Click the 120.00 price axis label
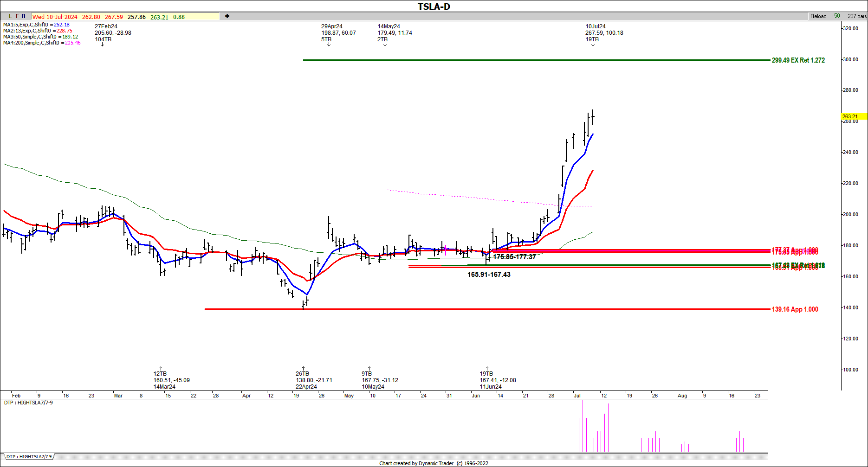This screenshot has height=467, width=868. tap(850, 339)
